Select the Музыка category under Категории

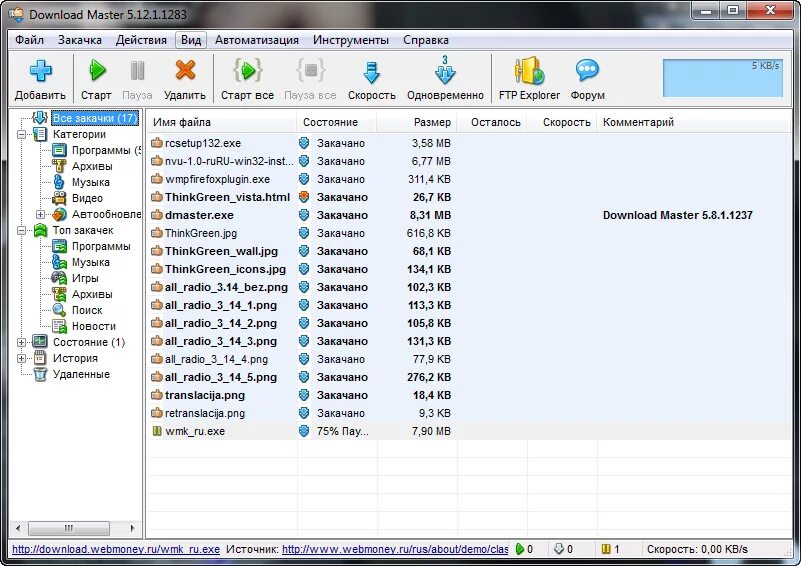(x=81, y=182)
